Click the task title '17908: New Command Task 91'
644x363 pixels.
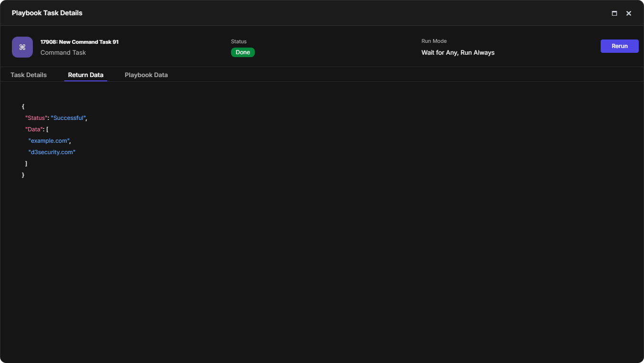click(x=80, y=42)
